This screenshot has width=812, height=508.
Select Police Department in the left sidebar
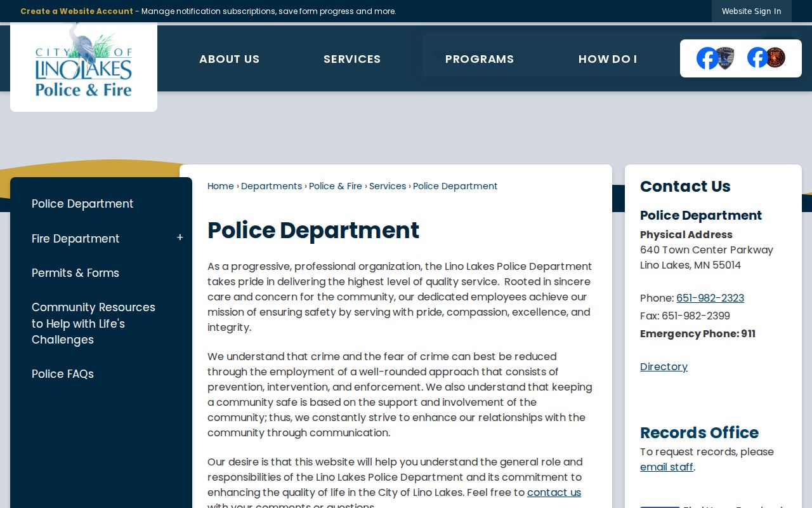click(x=82, y=204)
